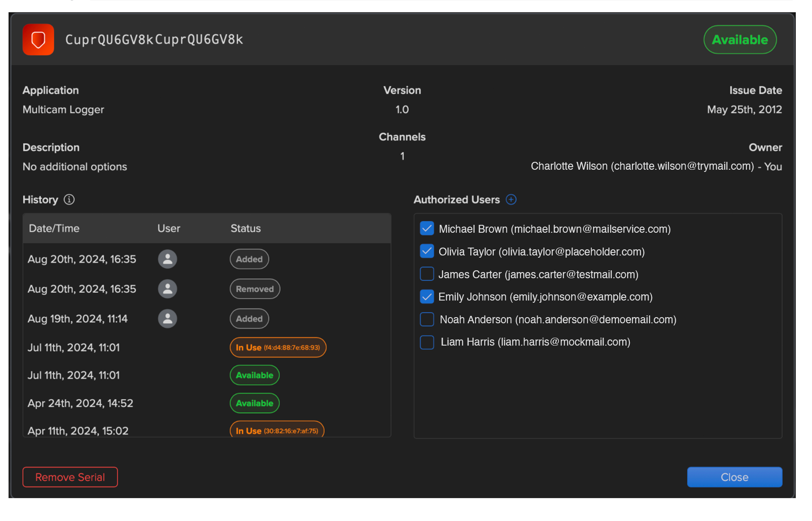Click In Use badge 30:82:16:e7:af:75
Viewport: 812px width, 521px height.
[277, 430]
